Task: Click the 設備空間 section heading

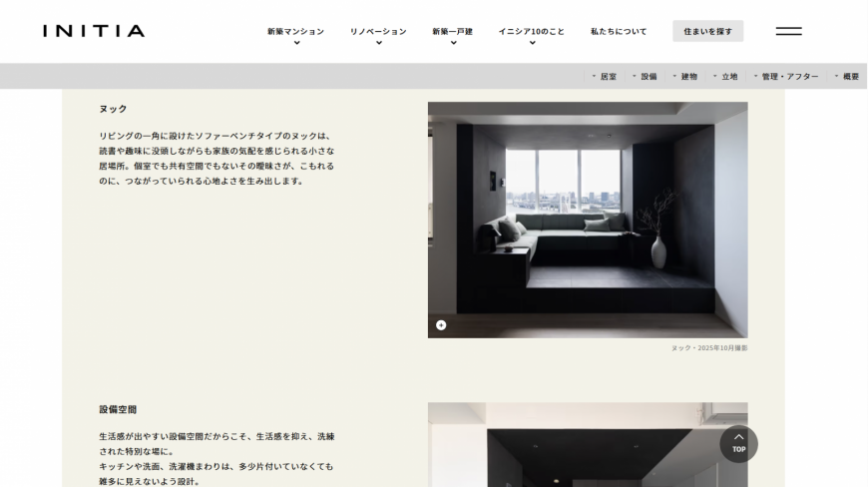Action: pos(118,409)
